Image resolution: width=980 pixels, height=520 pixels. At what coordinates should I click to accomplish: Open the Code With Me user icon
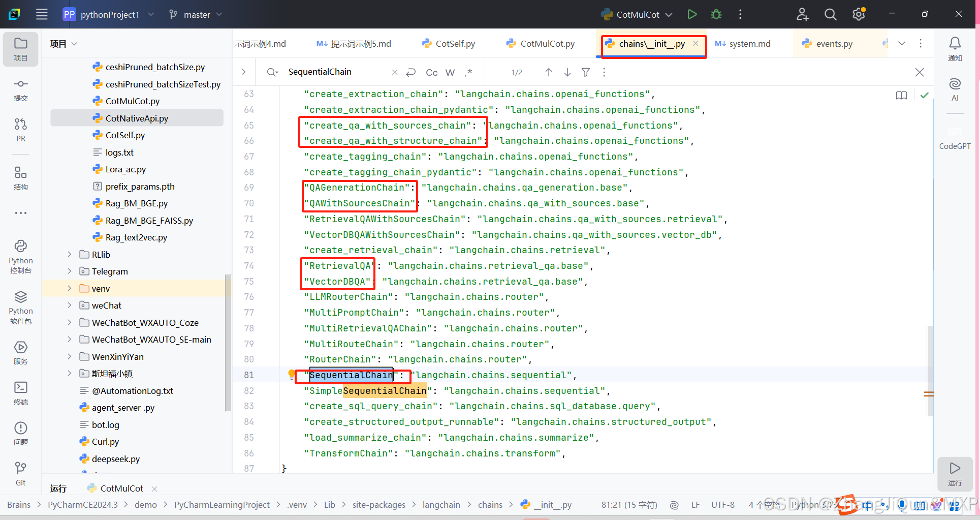point(802,14)
